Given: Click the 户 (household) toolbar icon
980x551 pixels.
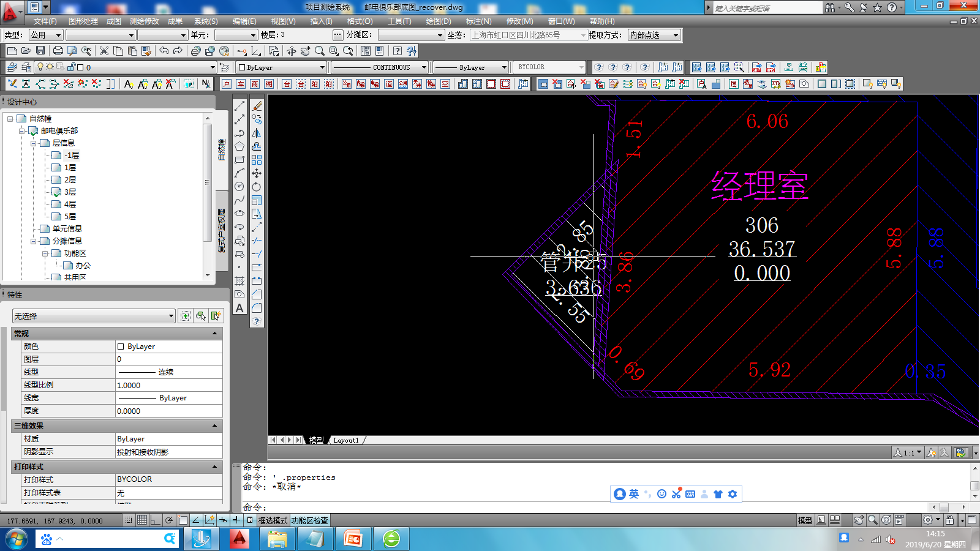Looking at the screenshot, I should coord(227,84).
